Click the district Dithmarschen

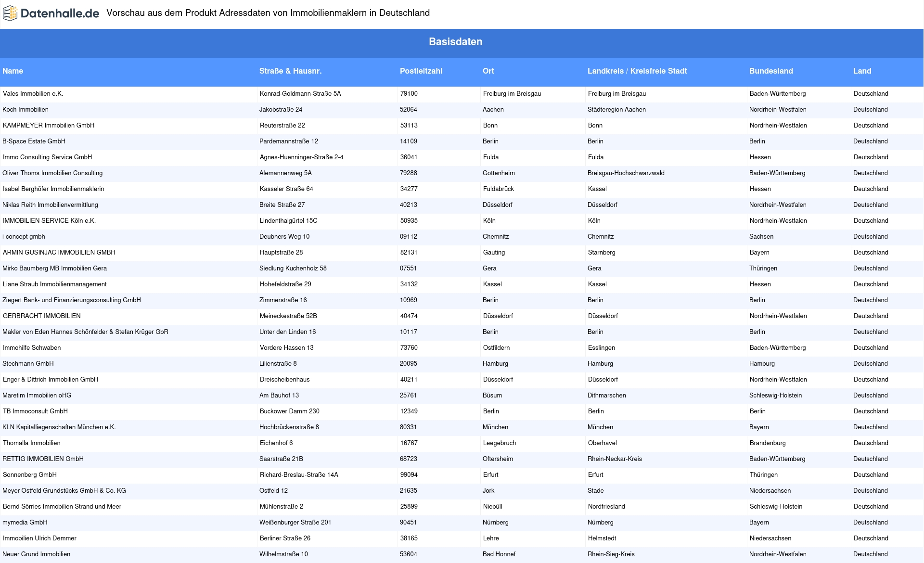pyautogui.click(x=607, y=396)
